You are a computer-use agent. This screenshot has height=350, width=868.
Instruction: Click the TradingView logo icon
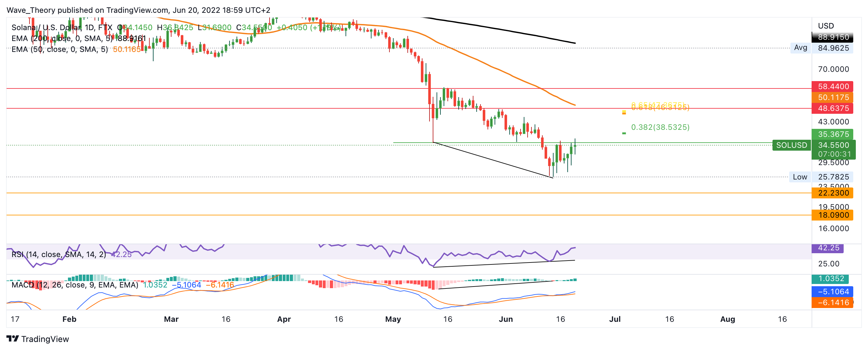click(13, 338)
